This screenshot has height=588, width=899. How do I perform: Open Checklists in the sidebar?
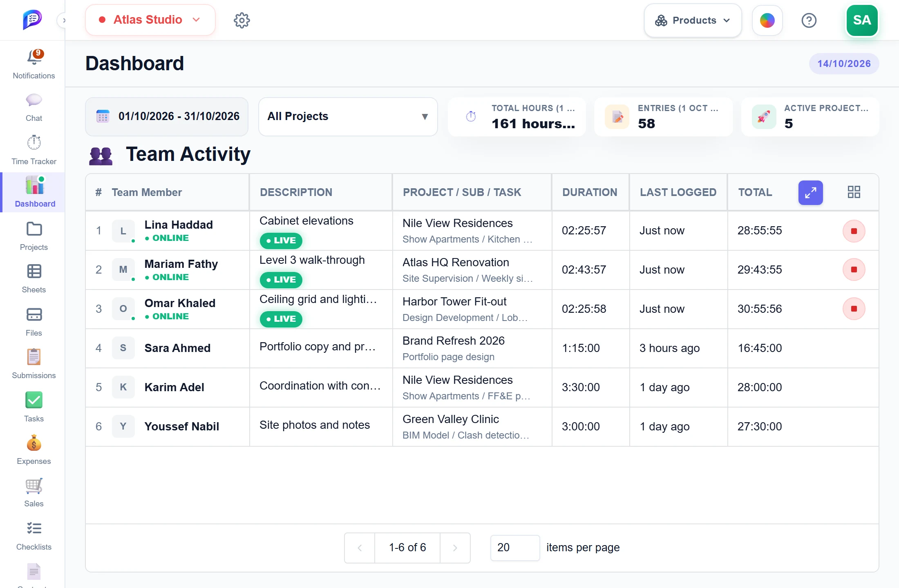(x=34, y=535)
